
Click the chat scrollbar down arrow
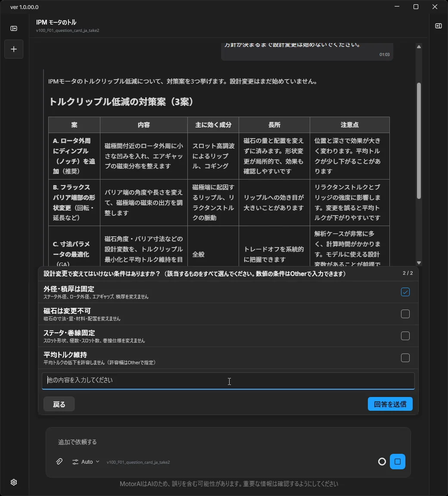click(419, 263)
